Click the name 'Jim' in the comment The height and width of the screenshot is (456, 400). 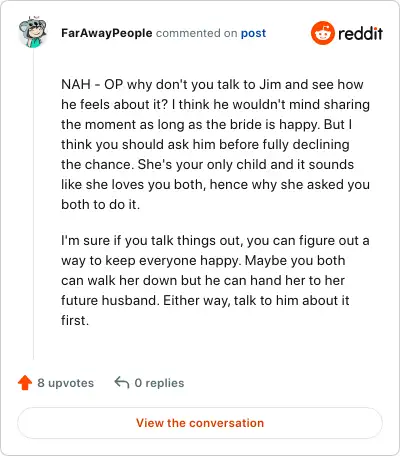(x=270, y=84)
